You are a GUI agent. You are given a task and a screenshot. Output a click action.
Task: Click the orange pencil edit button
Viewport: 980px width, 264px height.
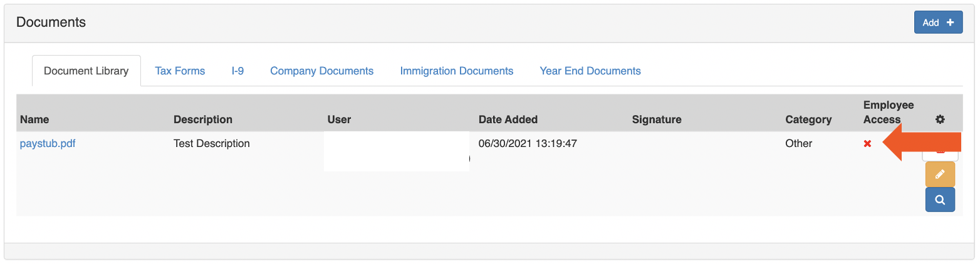point(940,174)
